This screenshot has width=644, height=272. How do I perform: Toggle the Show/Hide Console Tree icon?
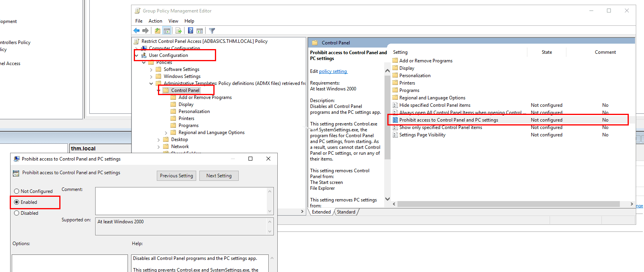(x=167, y=31)
